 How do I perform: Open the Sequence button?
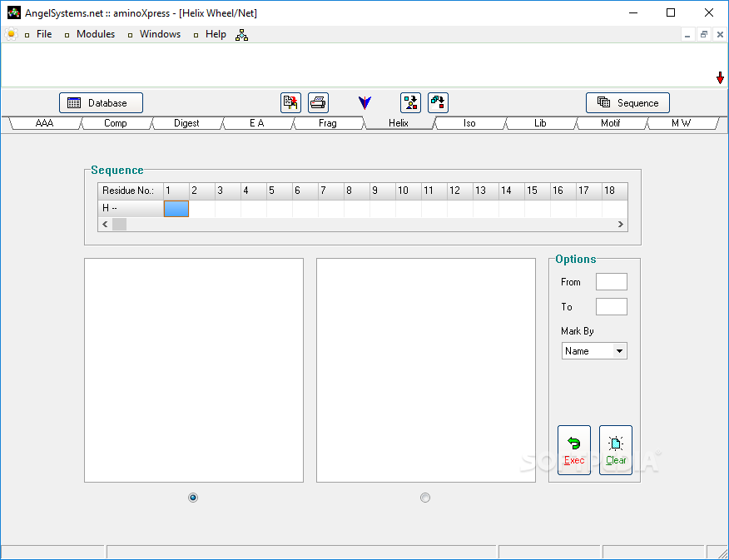(627, 102)
